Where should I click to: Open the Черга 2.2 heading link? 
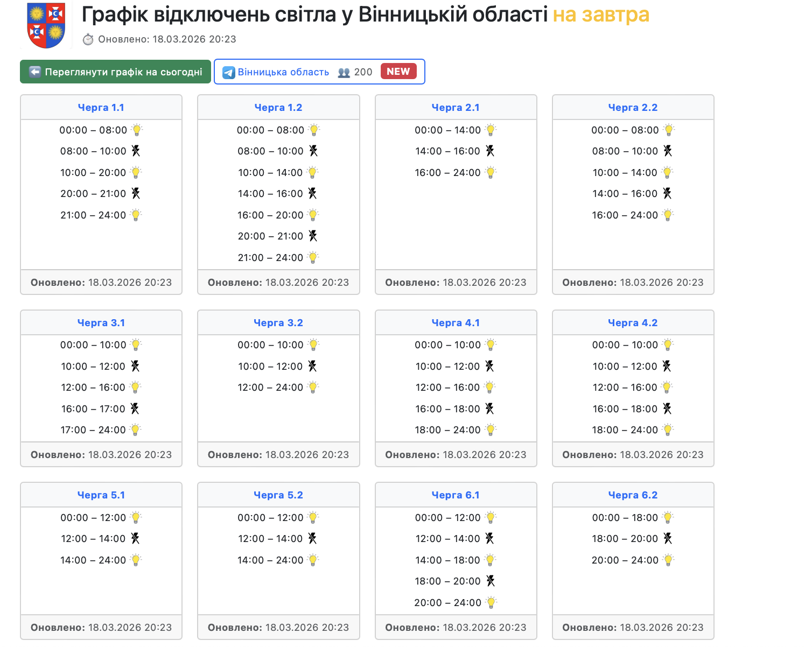coord(633,108)
